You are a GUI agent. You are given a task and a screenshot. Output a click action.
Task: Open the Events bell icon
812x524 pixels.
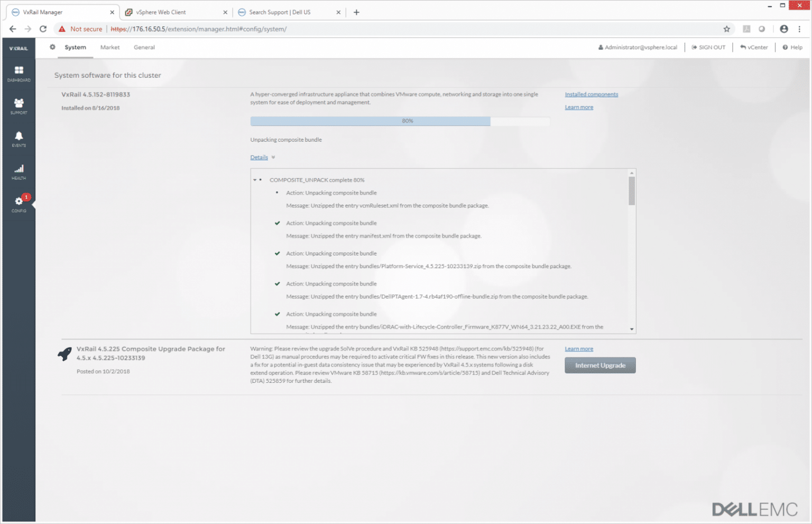click(x=19, y=139)
